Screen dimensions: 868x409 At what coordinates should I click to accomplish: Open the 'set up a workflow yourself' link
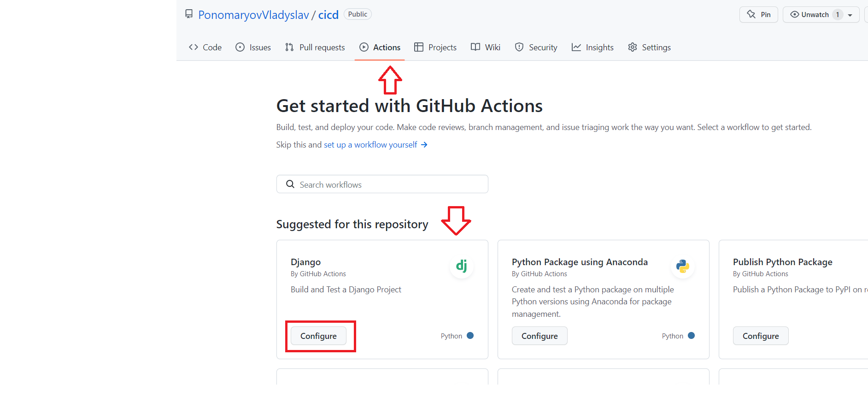pos(370,145)
